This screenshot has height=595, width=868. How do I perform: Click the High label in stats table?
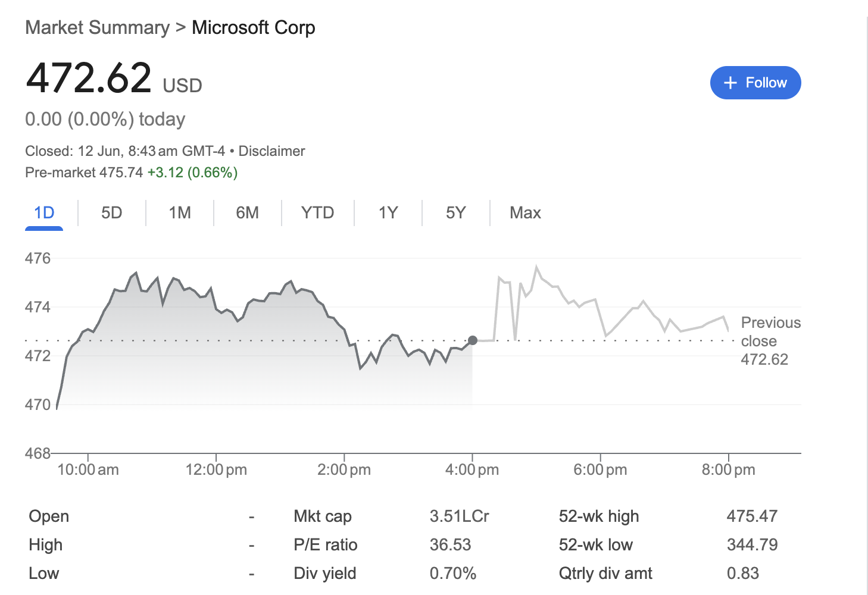click(45, 544)
